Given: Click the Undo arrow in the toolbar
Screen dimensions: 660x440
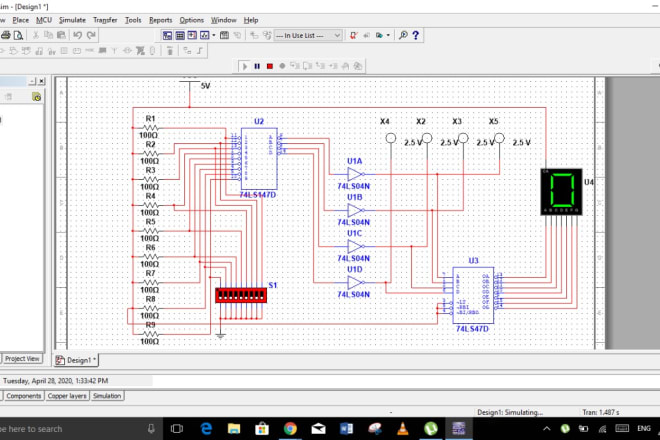Looking at the screenshot, I should coord(77,35).
